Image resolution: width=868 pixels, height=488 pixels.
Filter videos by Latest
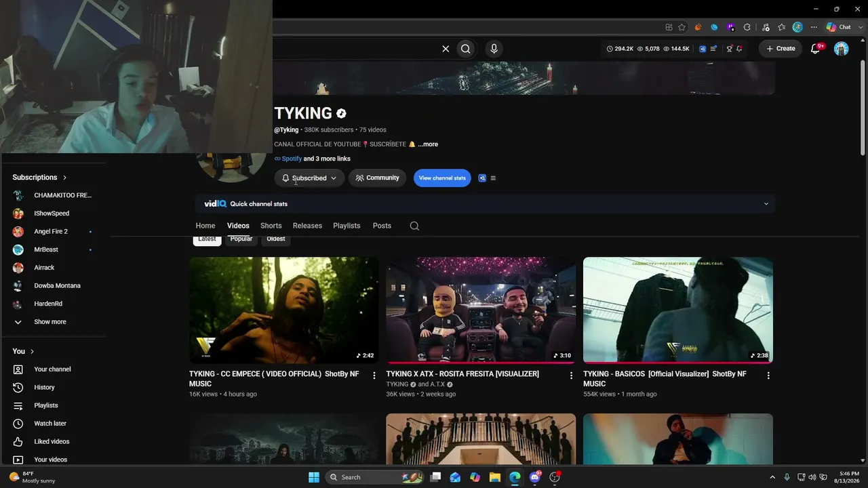click(207, 239)
